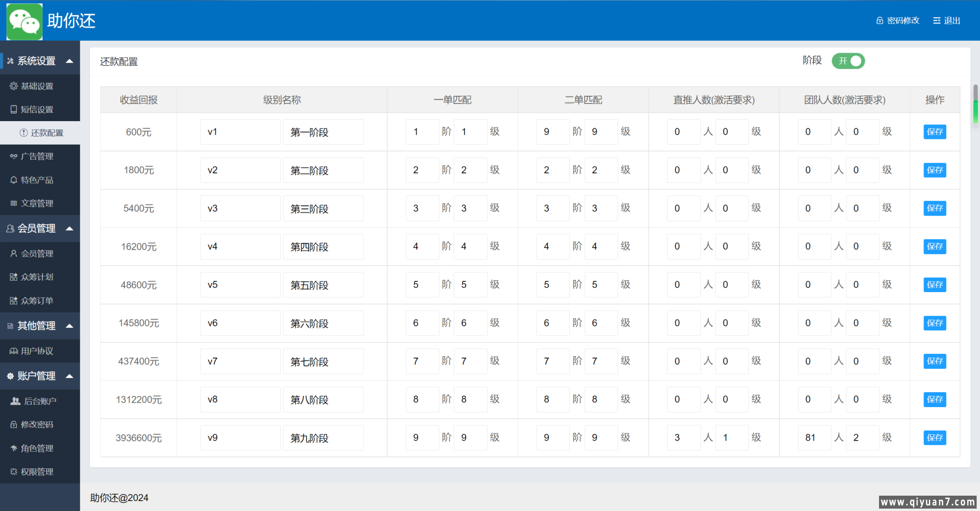Click the users icon for 后台账户
The image size is (980, 511).
coord(15,401)
